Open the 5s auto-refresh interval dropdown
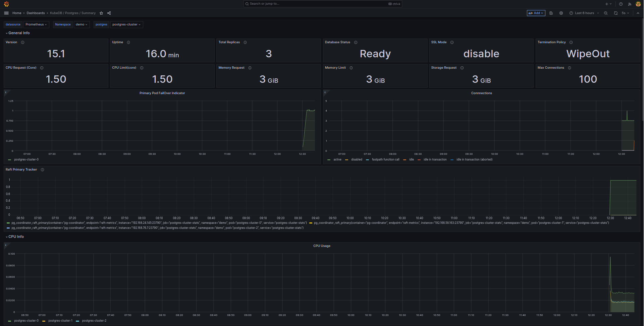 coord(625,13)
